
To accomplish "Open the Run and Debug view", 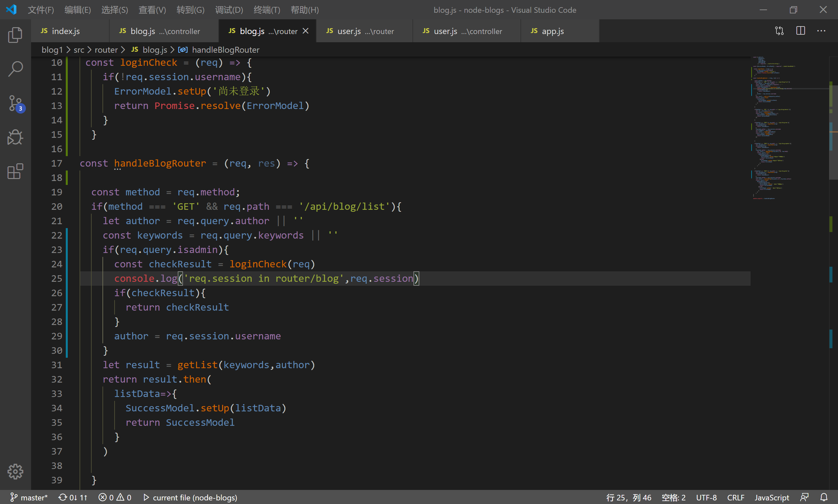I will pyautogui.click(x=15, y=137).
